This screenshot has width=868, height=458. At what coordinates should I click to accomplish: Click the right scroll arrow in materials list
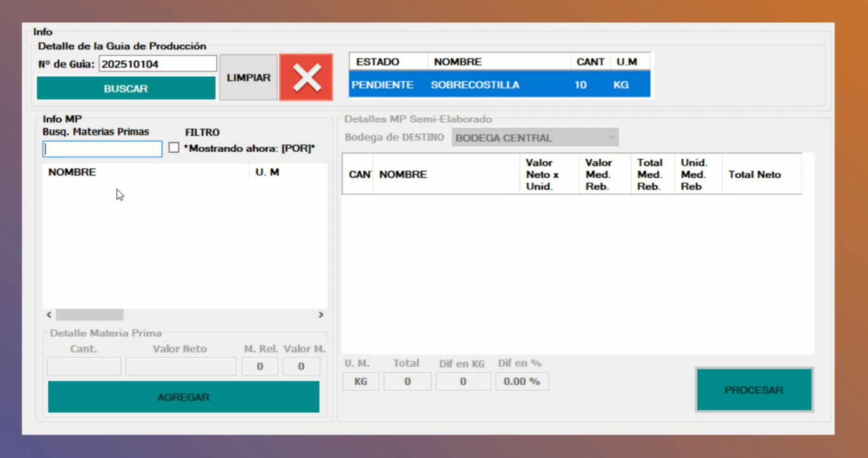pos(321,315)
